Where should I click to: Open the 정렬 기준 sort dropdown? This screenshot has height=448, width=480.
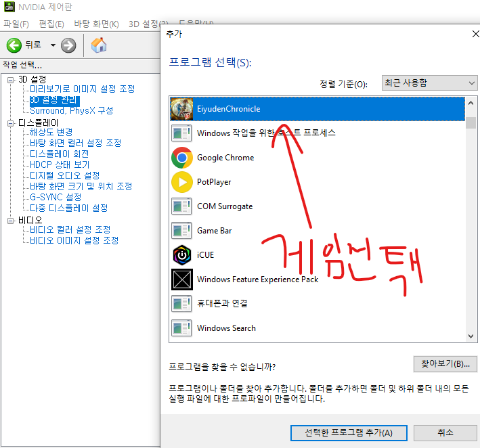429,83
